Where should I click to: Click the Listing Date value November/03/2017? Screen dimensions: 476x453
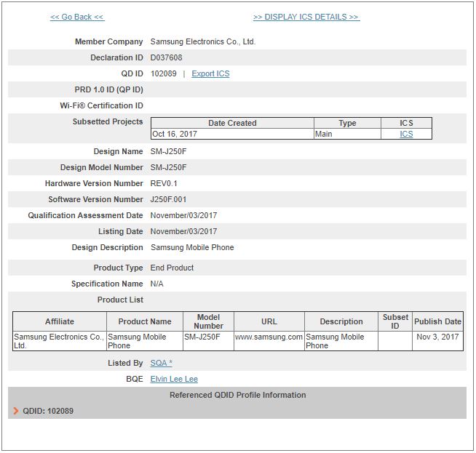coord(183,231)
